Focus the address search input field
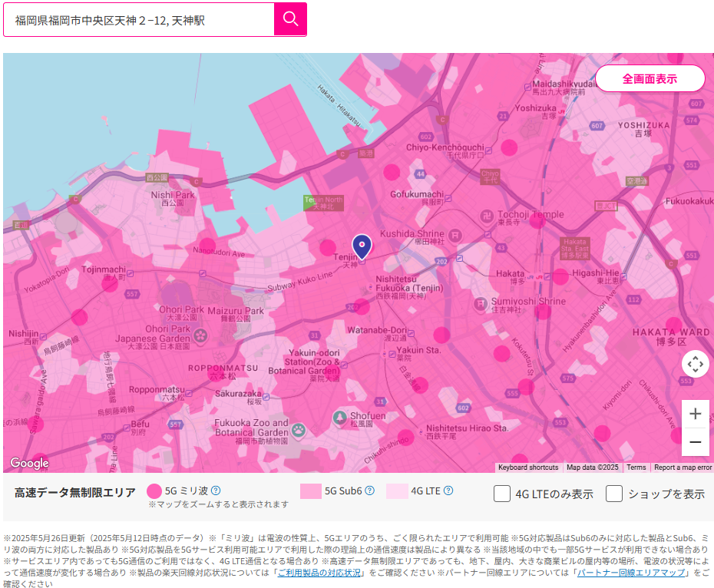The height and width of the screenshot is (588, 714). coord(139,20)
